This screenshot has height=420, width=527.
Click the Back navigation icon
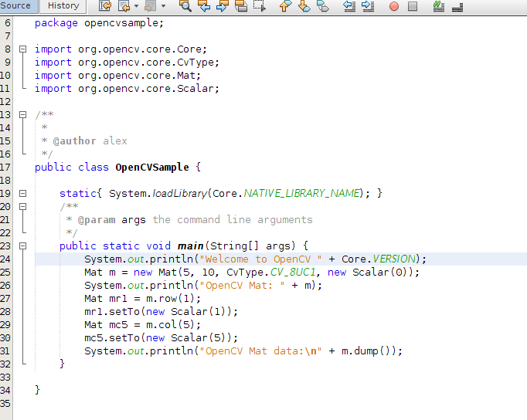coord(124,5)
